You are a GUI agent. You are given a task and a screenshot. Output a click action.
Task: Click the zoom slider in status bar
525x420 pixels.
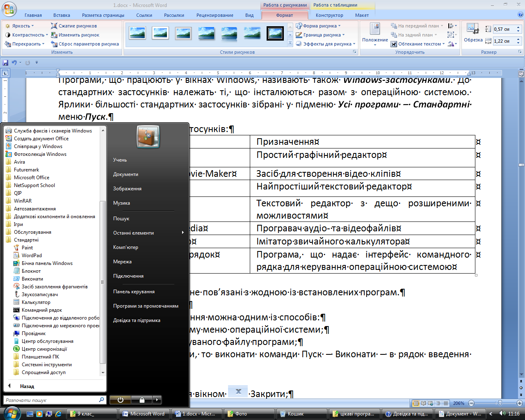[499, 403]
